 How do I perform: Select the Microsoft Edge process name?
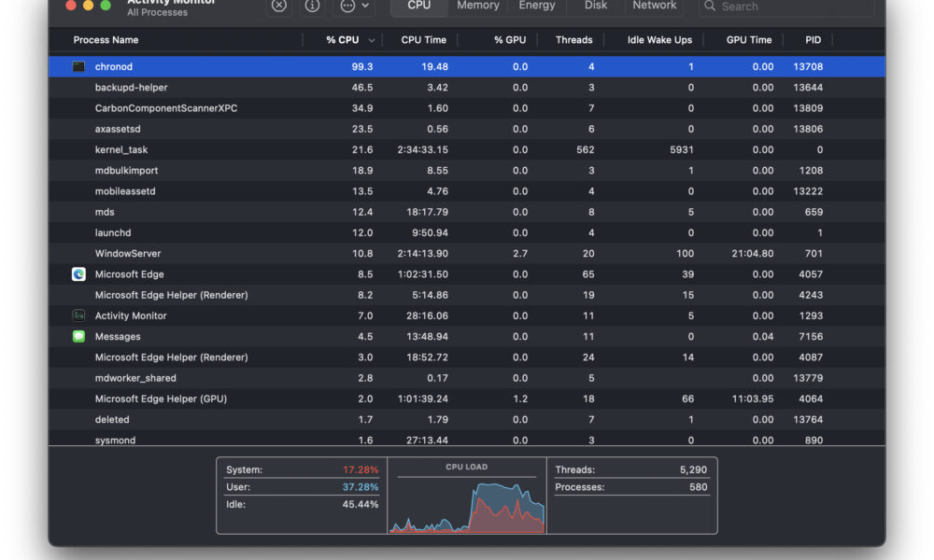point(129,274)
